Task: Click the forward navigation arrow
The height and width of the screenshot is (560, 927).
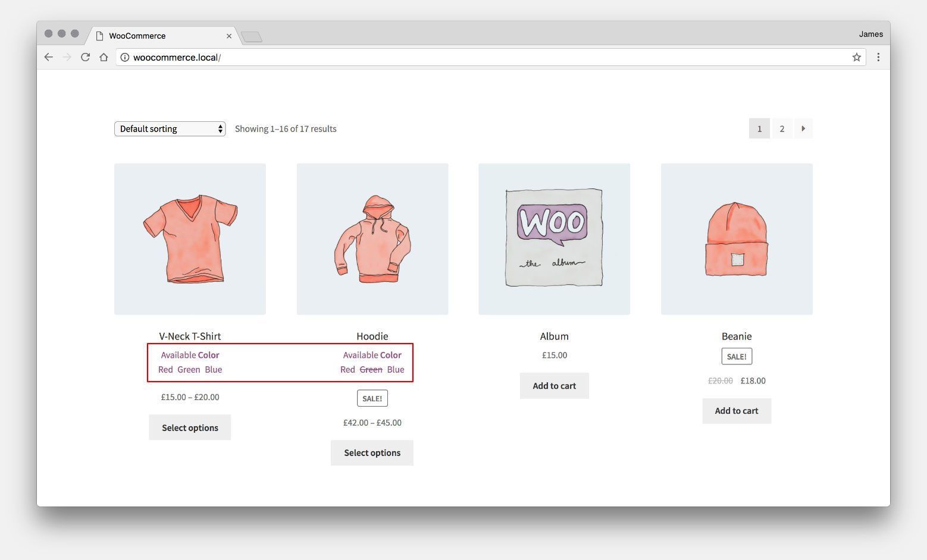Action: click(67, 57)
